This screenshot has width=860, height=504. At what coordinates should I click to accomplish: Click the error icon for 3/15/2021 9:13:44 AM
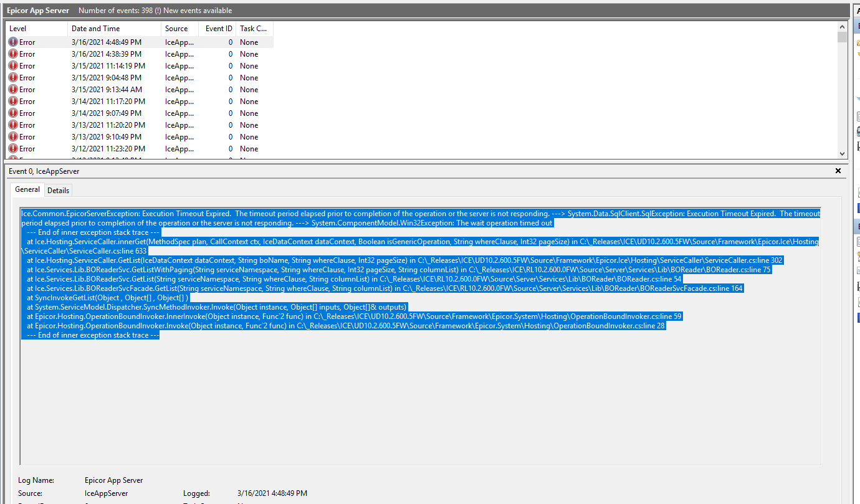13,90
